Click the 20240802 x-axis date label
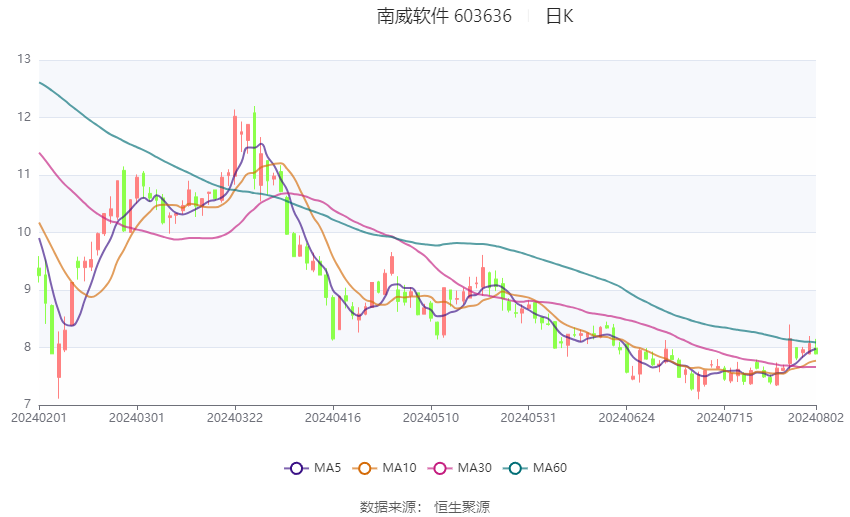This screenshot has width=850, height=517. tap(815, 418)
